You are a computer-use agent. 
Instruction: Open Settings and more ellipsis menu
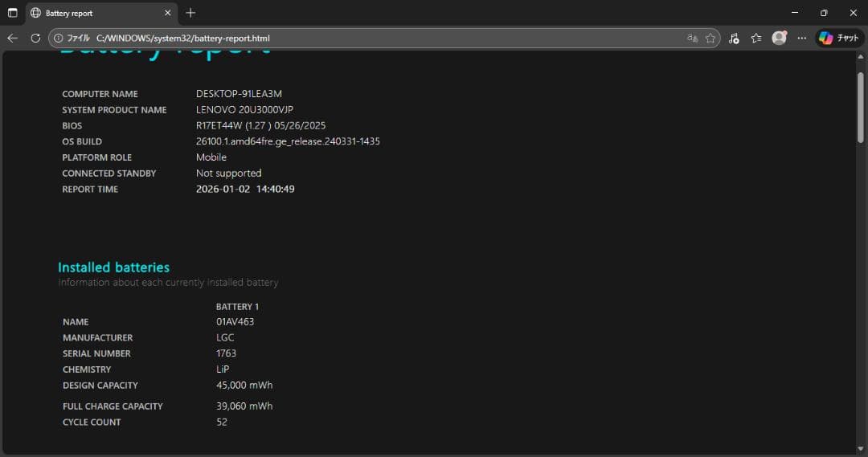click(x=801, y=39)
